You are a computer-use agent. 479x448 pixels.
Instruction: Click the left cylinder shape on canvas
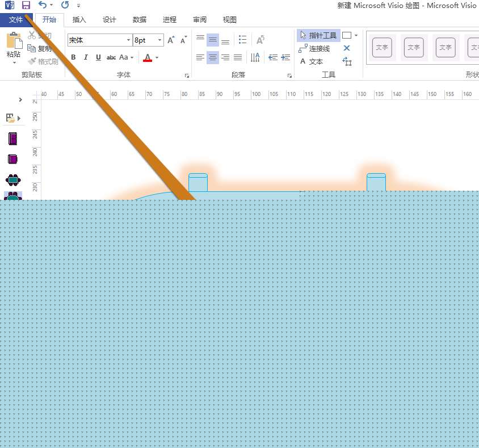pos(198,182)
